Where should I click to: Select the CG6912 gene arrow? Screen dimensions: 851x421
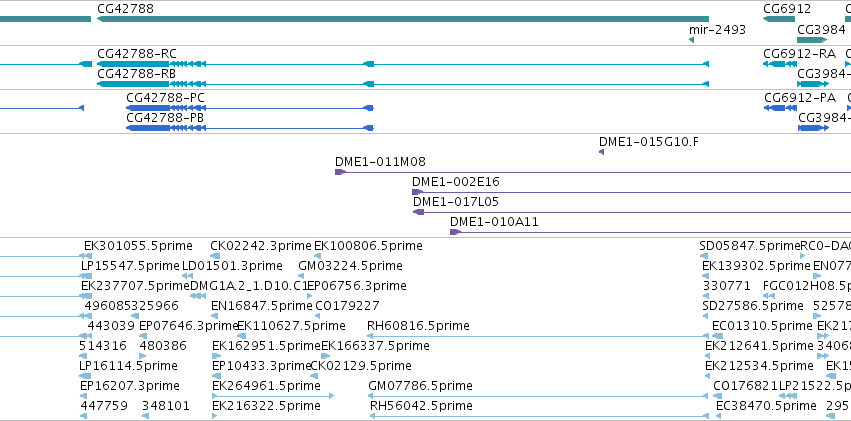coord(779,19)
